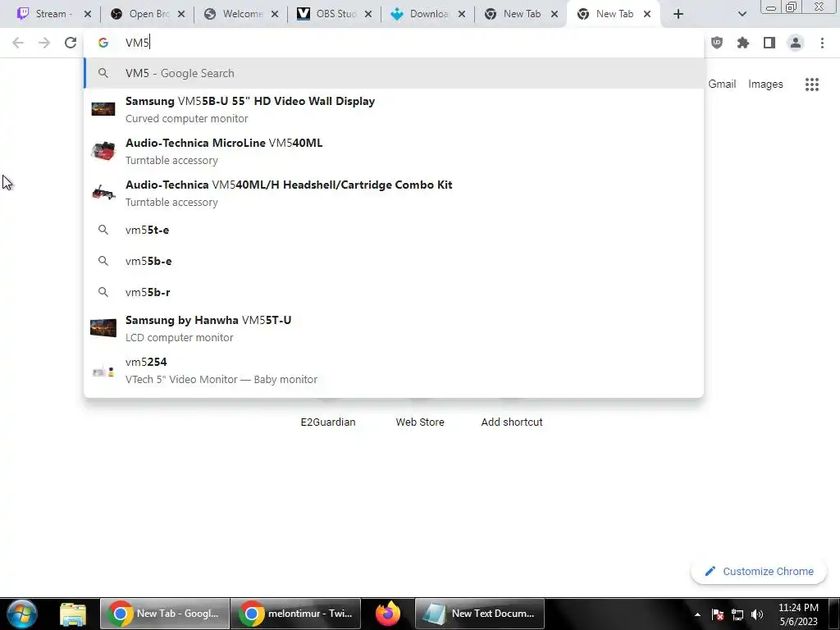840x630 pixels.
Task: Click the address bar containing VM5
Action: (394, 43)
